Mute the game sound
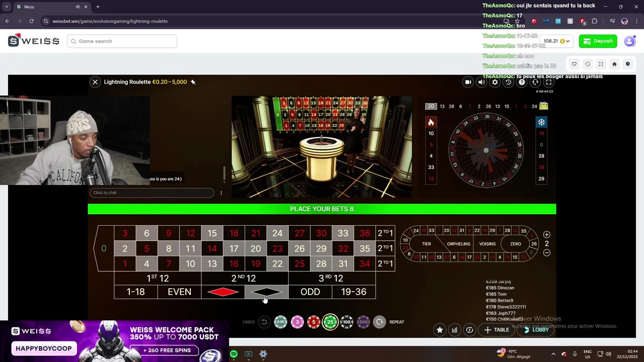Viewport: 644px width, 362px height. pyautogui.click(x=481, y=82)
